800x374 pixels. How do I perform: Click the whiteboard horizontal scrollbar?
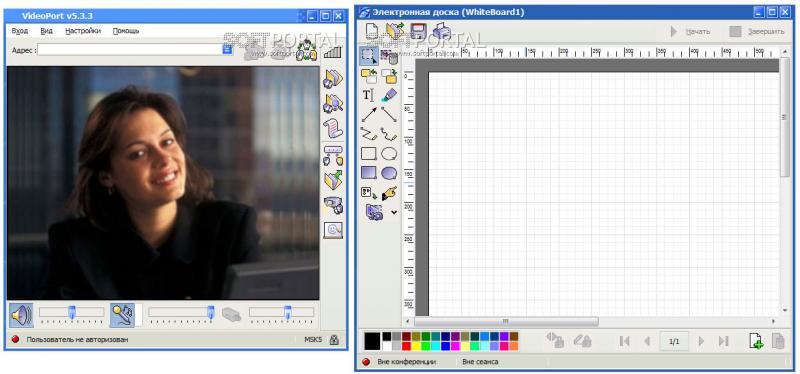pyautogui.click(x=591, y=321)
